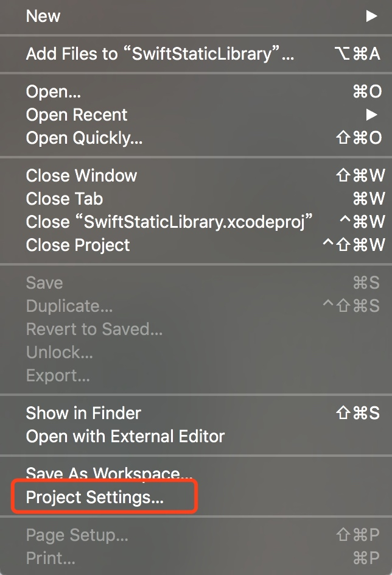392x575 pixels.
Task: Select Open with External Editor
Action: [125, 436]
